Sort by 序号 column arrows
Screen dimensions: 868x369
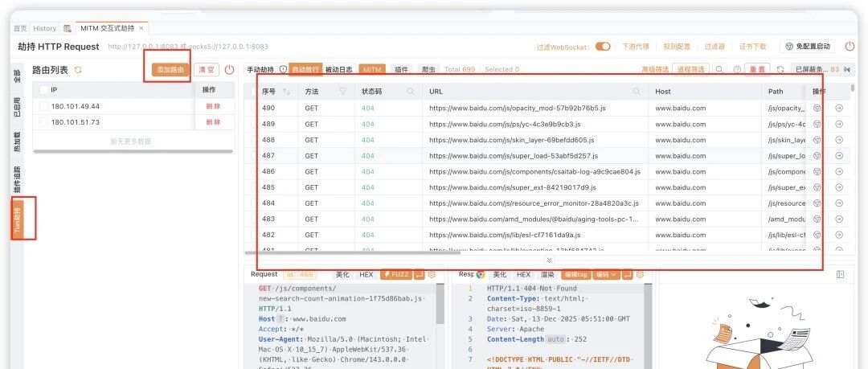(x=286, y=92)
